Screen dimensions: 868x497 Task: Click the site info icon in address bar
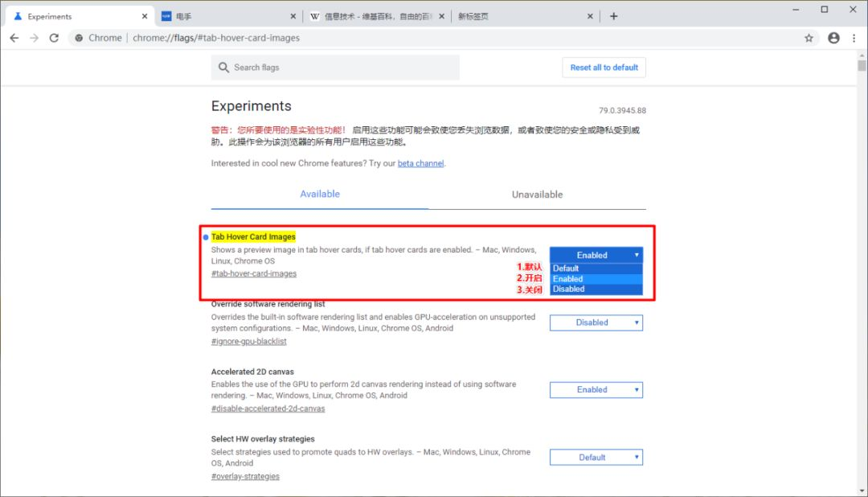79,38
